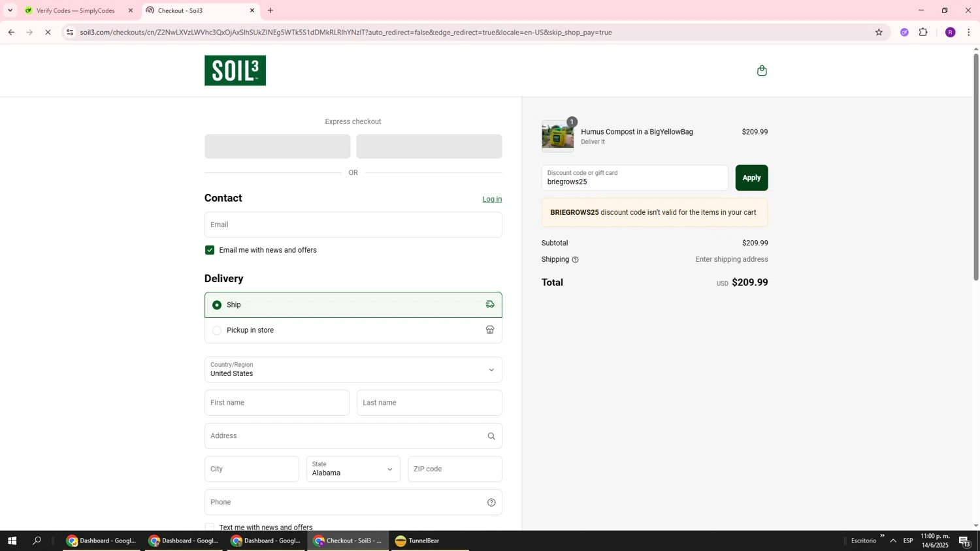Select Pickup in store option
The image size is (980, 551).
pos(353,330)
